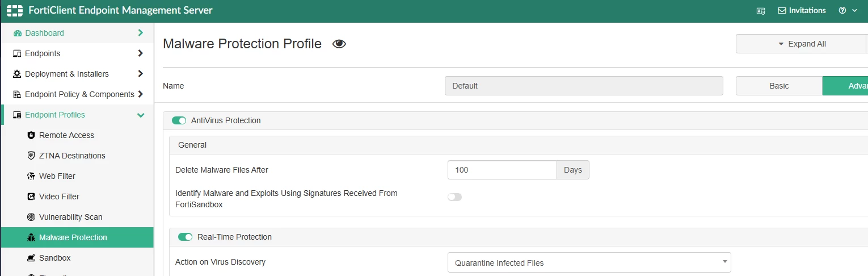This screenshot has height=276, width=868.
Task: Open the Endpoints menu item
Action: point(77,53)
